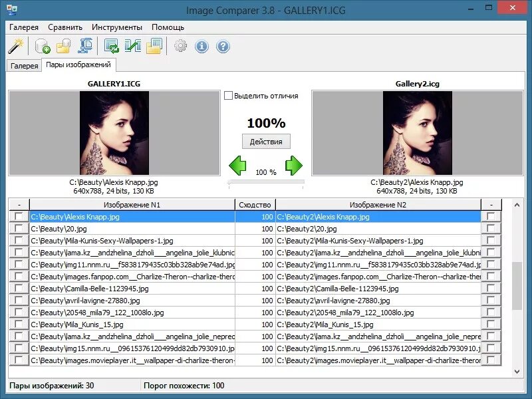Click the compare within gallery icon

tap(111, 46)
